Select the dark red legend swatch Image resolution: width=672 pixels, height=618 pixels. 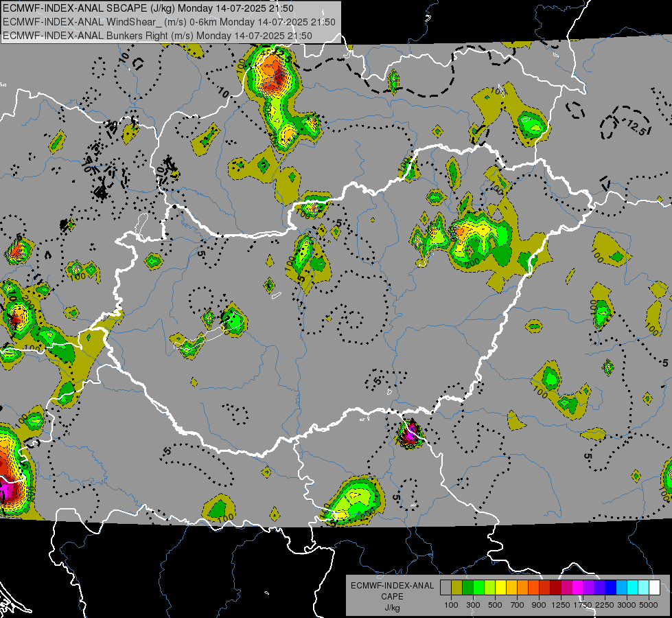[555, 588]
